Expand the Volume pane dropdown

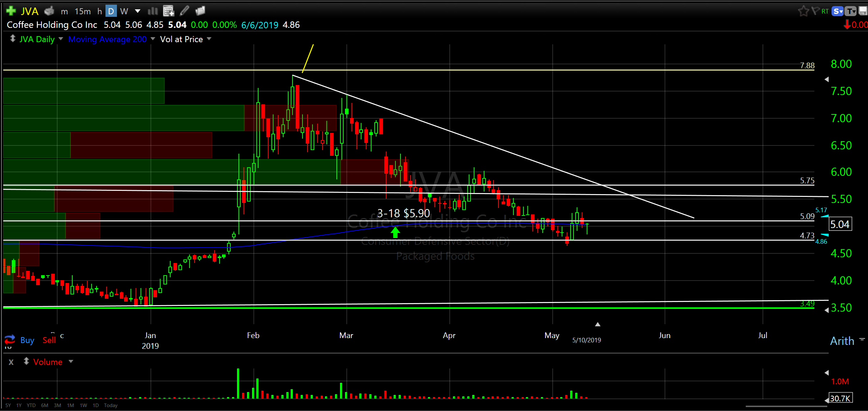[x=71, y=361]
